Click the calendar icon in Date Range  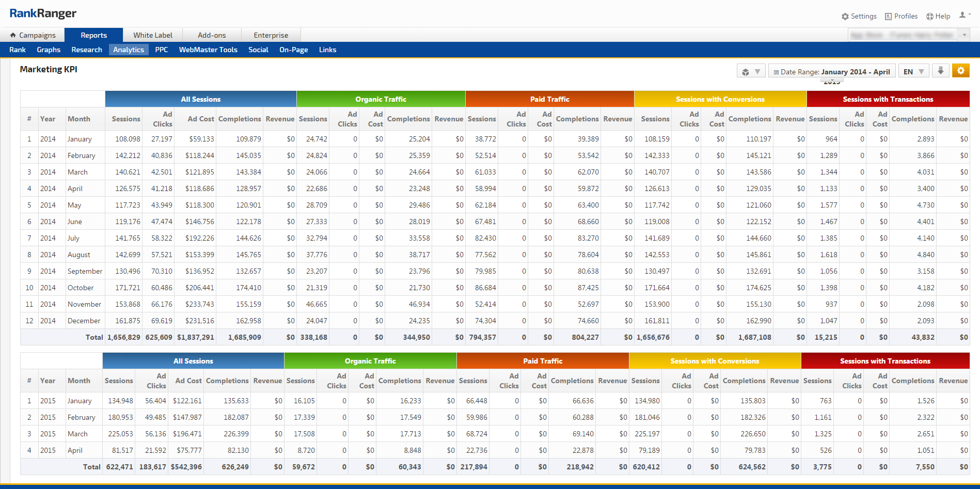[776, 72]
